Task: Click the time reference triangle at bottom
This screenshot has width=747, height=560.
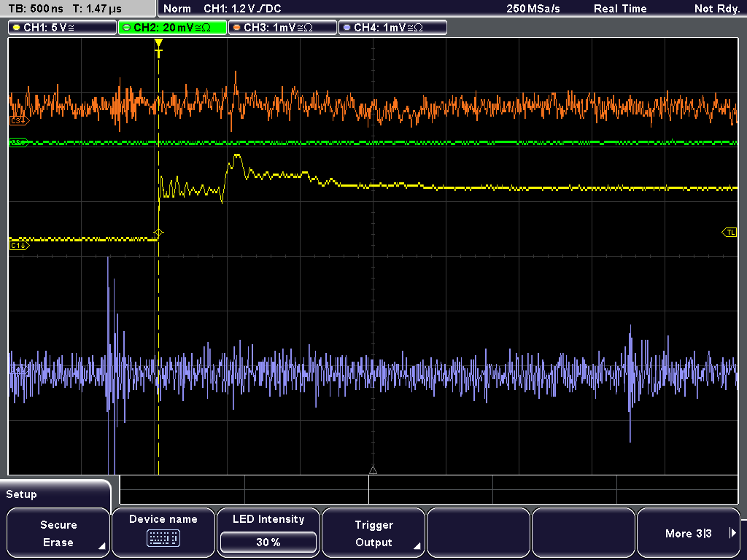Action: click(373, 470)
